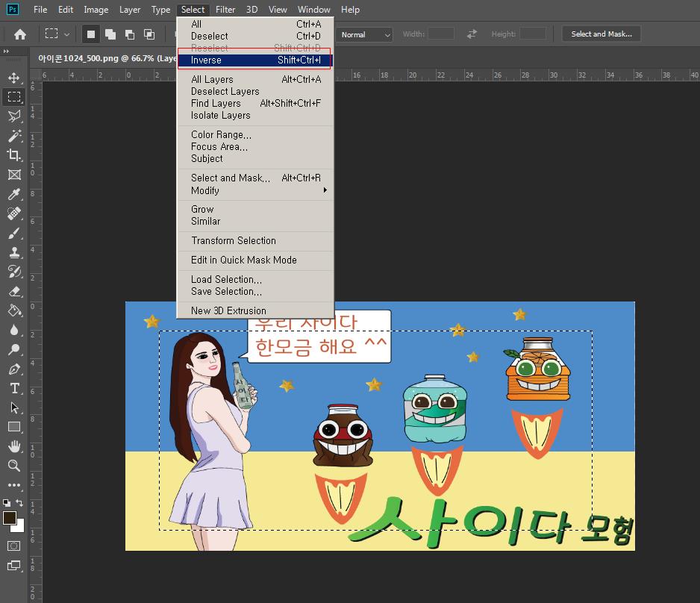Click the Photoshop Ps logo icon
The height and width of the screenshot is (603, 700).
(13, 10)
